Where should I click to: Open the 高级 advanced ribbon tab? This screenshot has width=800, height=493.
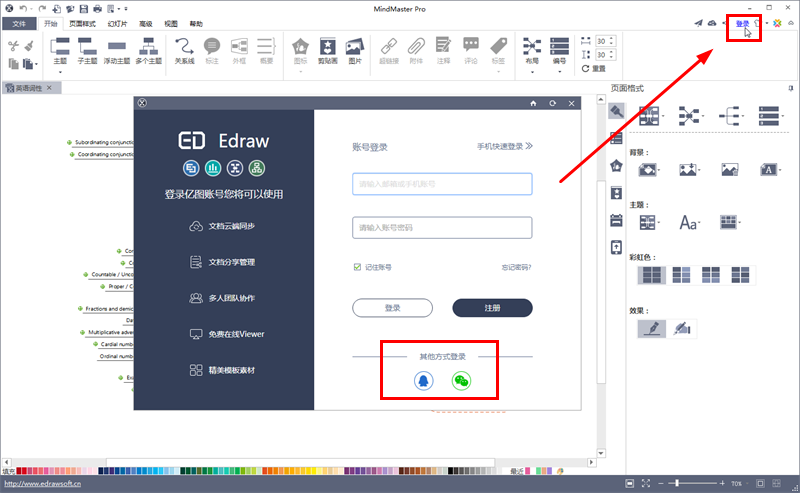pos(146,23)
